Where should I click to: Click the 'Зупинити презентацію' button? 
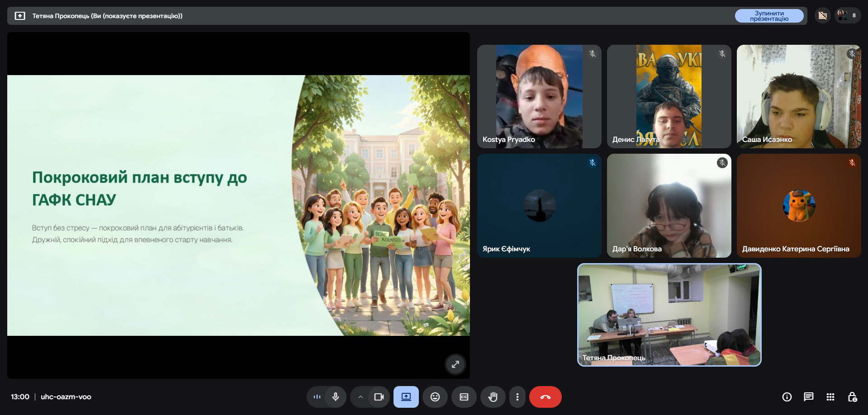[769, 16]
